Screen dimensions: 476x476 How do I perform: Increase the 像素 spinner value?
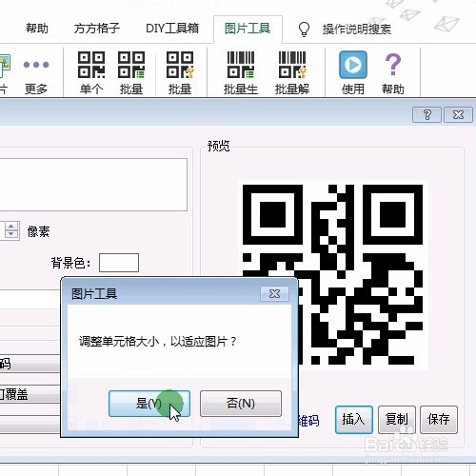click(x=11, y=227)
